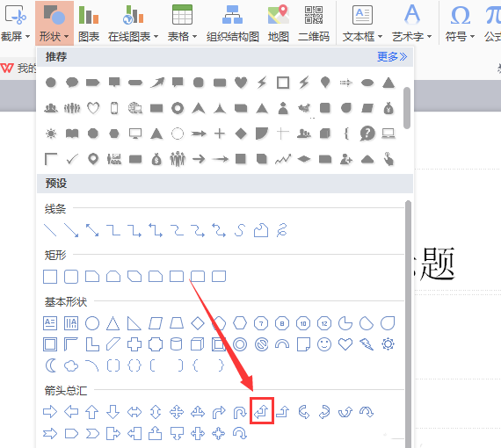The image size is (501, 448).
Task: Select the rounded rectangle in 矩形
Action: click(71, 277)
